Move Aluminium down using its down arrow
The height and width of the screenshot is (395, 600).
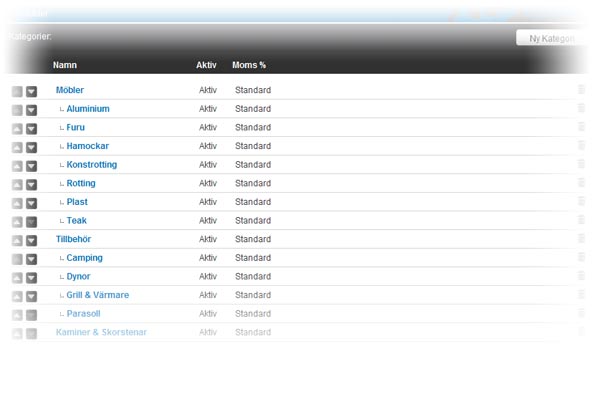(x=31, y=110)
